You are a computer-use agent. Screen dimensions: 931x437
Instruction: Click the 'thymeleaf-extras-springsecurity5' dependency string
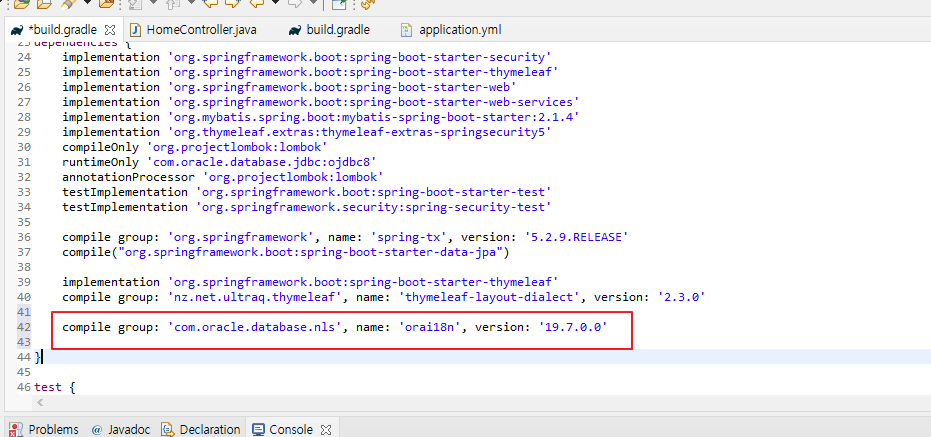[x=360, y=132]
